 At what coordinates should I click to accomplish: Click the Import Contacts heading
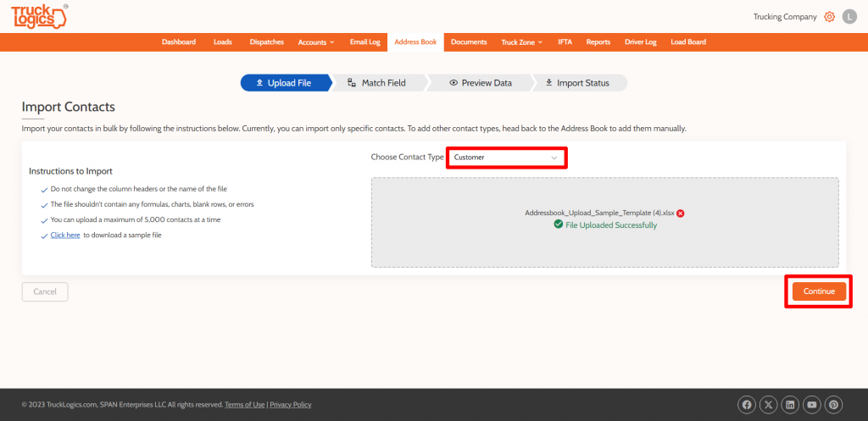[x=68, y=107]
